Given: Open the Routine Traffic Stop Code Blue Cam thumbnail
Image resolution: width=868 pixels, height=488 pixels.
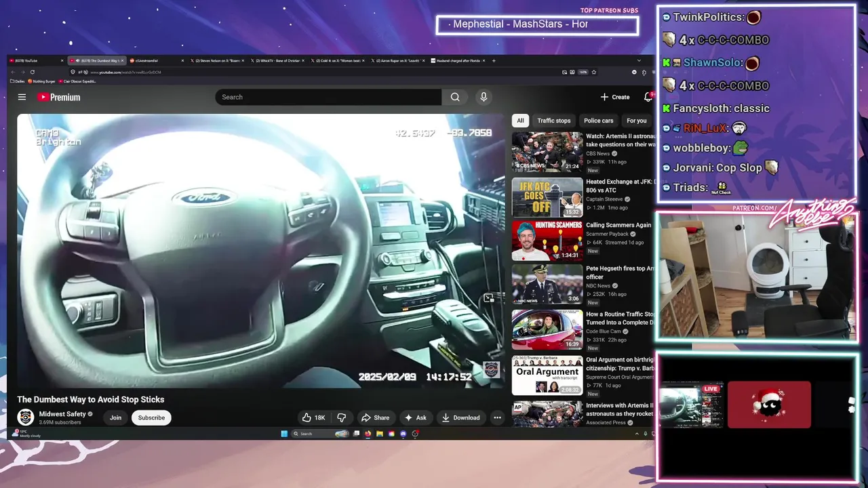Looking at the screenshot, I should pos(547,330).
